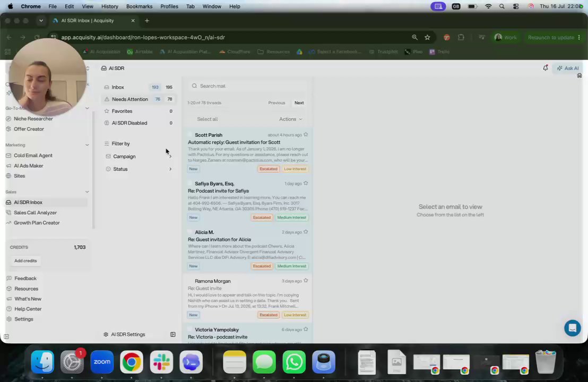Select the Victoria Yampolsky thread checkbox
The height and width of the screenshot is (382, 588).
[190, 330]
